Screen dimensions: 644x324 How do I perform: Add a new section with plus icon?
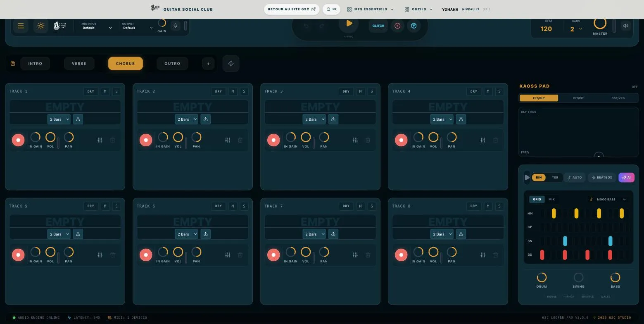(208, 64)
